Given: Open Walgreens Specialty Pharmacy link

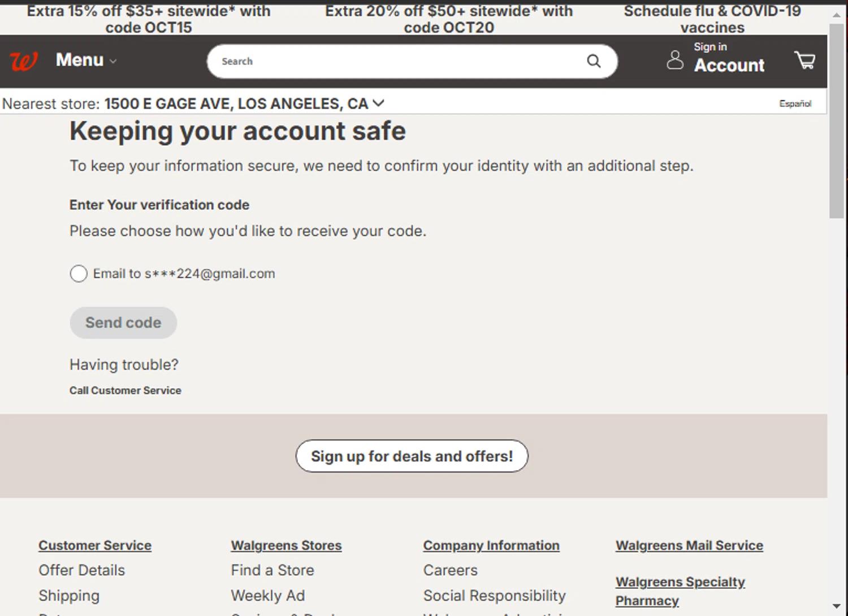Looking at the screenshot, I should pyautogui.click(x=680, y=591).
